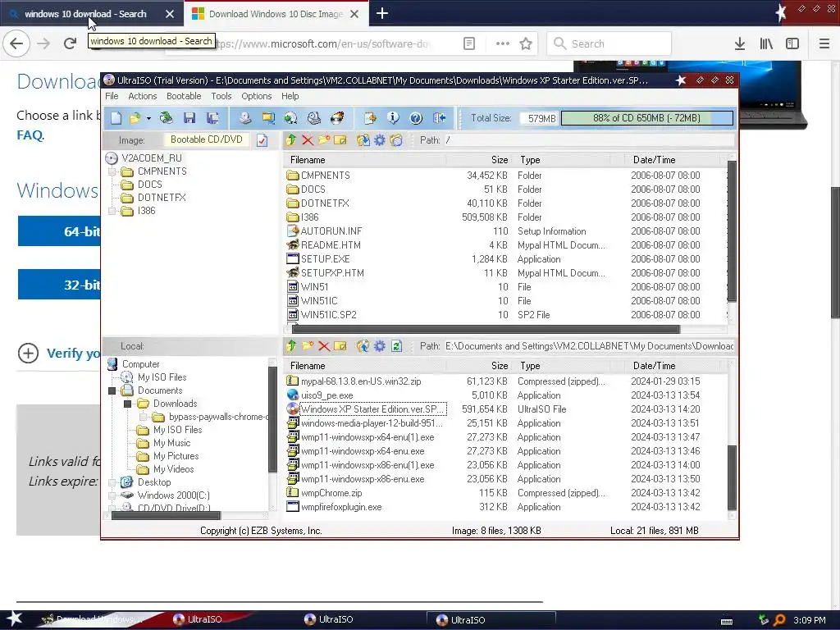Image resolution: width=840 pixels, height=630 pixels.
Task: Click the Save As multi-floppy icon
Action: coord(212,118)
